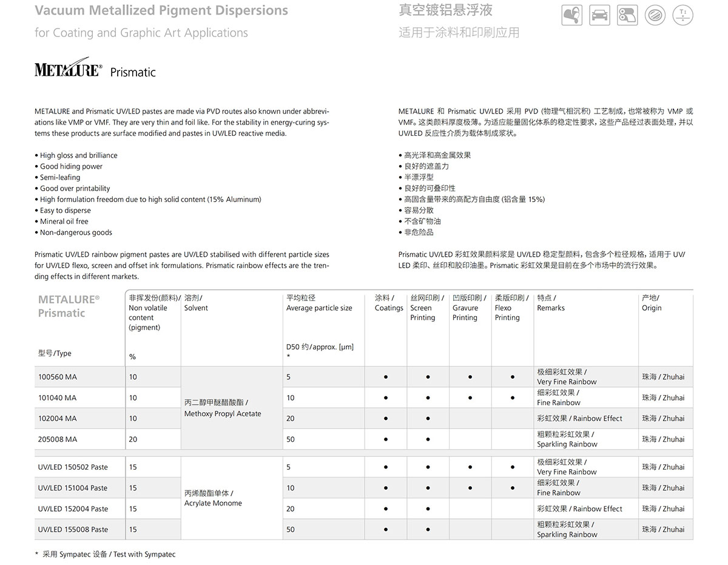
Task: Click the Average particle size column header
Action: tap(319, 308)
